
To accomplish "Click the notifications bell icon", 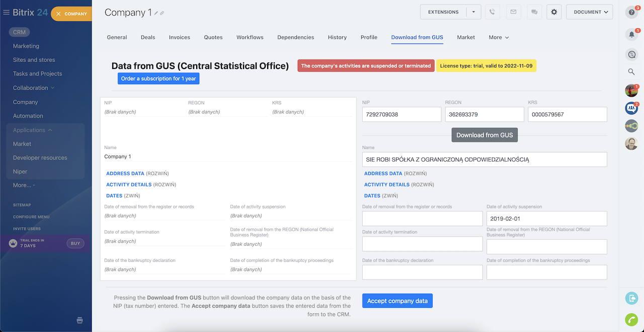I will (631, 34).
